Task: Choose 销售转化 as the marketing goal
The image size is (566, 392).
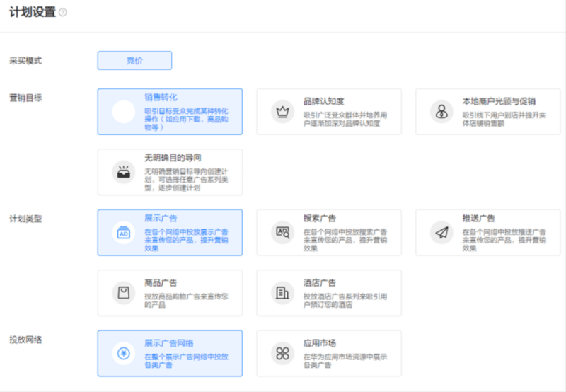Action: coord(161,98)
